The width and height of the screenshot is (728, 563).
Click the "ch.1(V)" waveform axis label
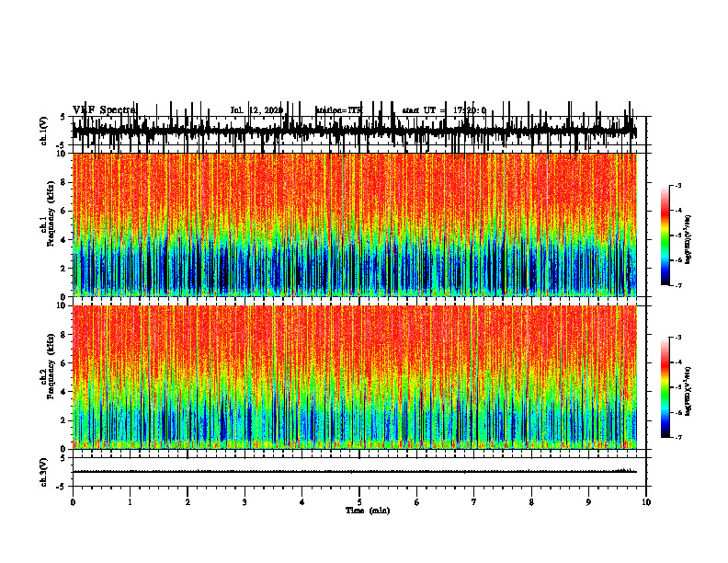coord(44,131)
